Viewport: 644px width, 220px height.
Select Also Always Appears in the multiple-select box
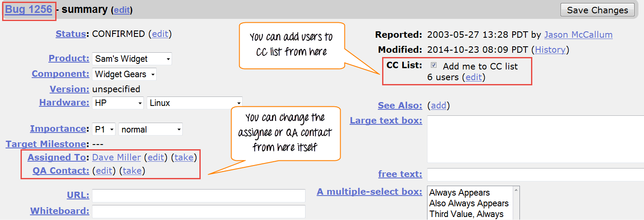pos(469,203)
